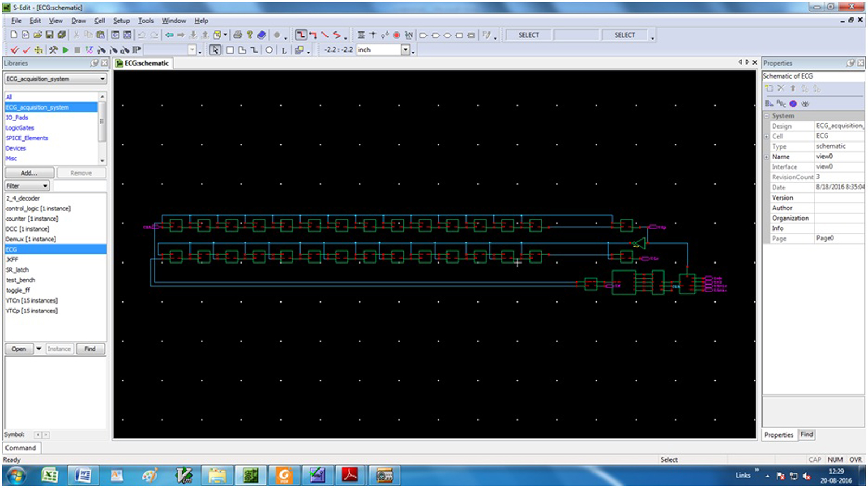Select the LogicGates library
The image size is (868, 488).
20,128
